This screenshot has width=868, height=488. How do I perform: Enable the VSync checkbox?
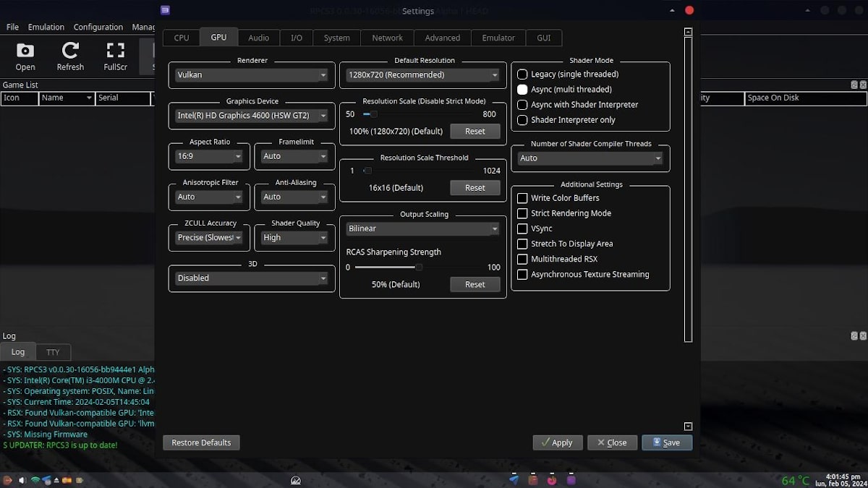(x=521, y=228)
